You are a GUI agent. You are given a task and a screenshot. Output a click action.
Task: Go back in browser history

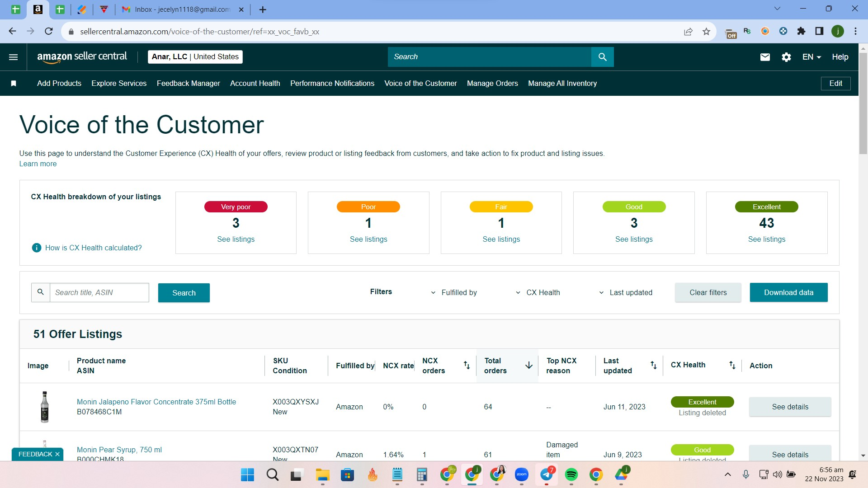13,31
